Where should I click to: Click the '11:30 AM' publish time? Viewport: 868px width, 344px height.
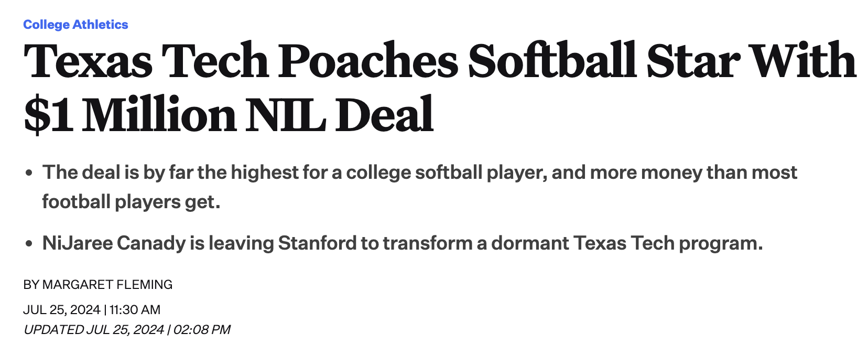[x=135, y=309]
